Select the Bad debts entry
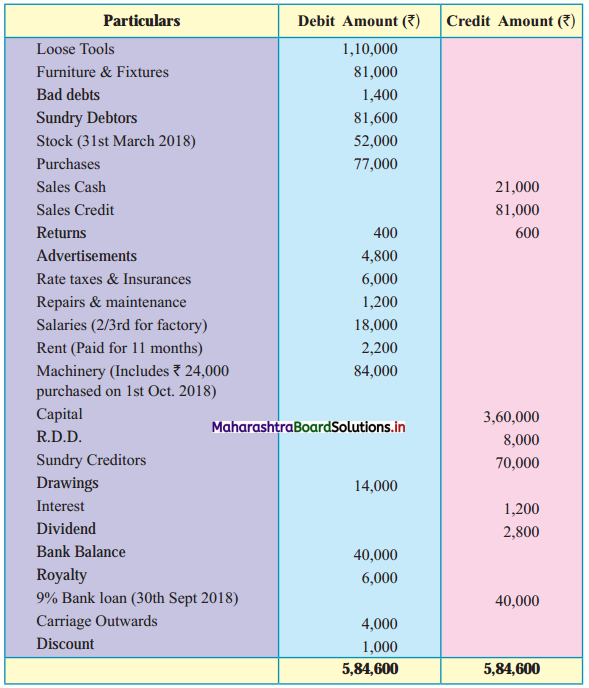Image resolution: width=589 pixels, height=688 pixels. [68, 95]
